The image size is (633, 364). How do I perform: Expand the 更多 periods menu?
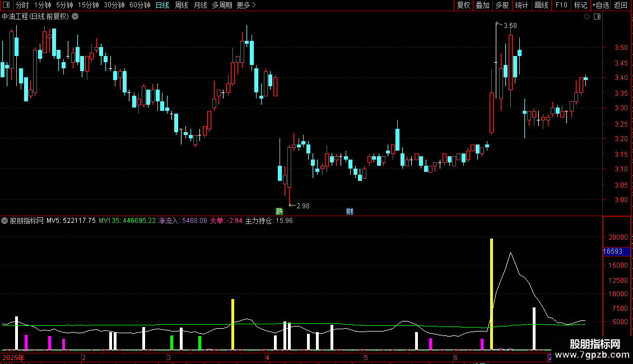(x=246, y=5)
